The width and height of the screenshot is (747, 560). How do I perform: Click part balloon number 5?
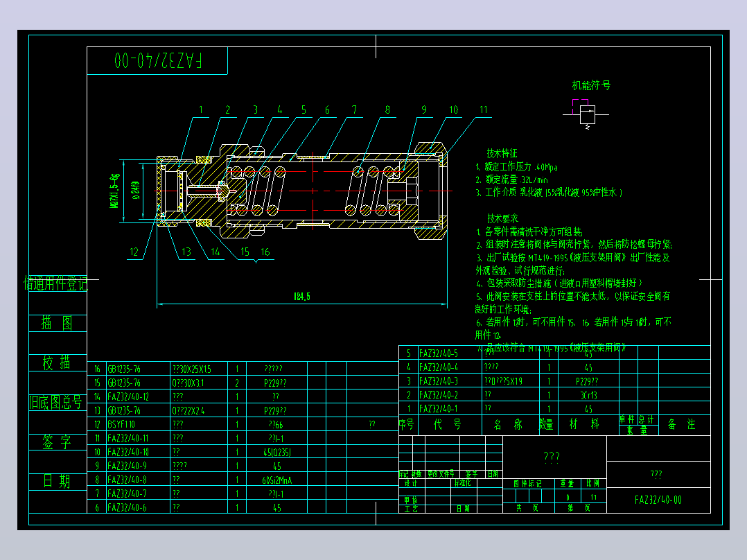point(304,110)
